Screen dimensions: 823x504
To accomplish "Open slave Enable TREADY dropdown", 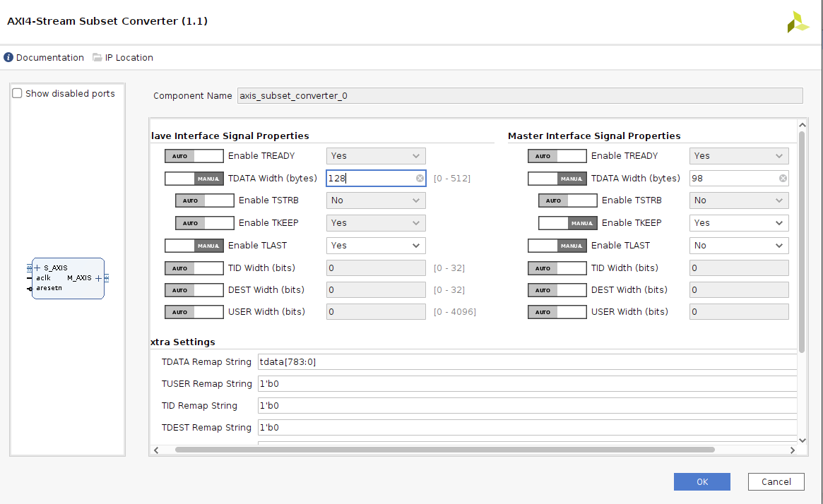I will click(376, 156).
